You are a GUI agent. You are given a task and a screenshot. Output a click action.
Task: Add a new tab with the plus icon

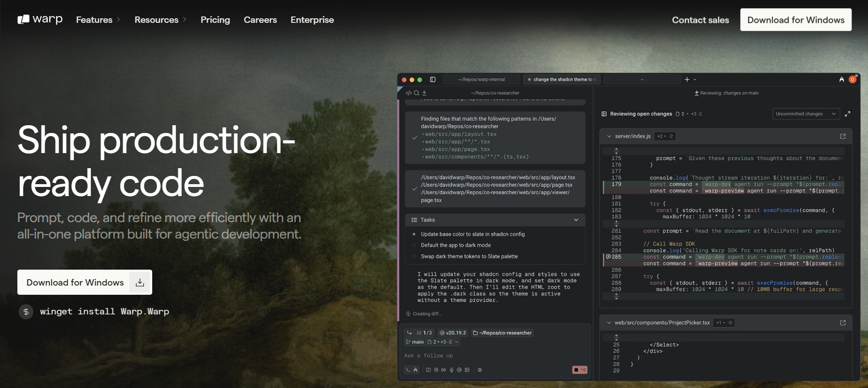pyautogui.click(x=687, y=80)
